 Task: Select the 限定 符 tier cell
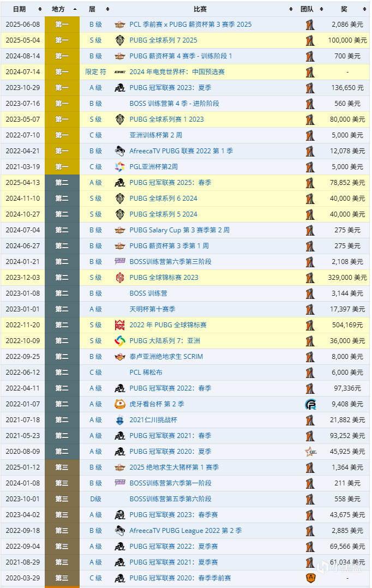(95, 71)
